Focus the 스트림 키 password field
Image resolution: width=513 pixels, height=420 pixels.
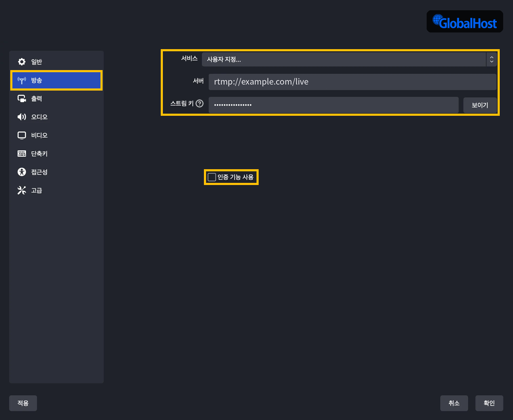click(333, 105)
